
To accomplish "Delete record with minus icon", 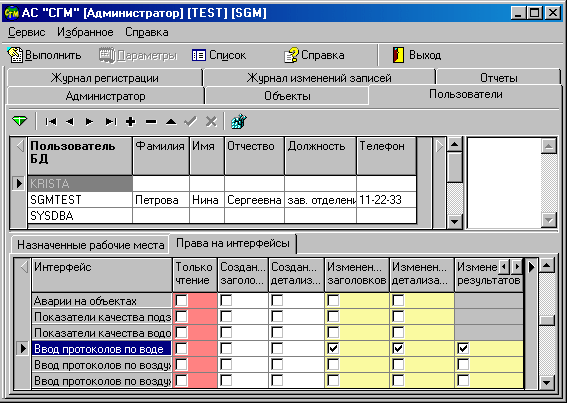I will [x=151, y=122].
